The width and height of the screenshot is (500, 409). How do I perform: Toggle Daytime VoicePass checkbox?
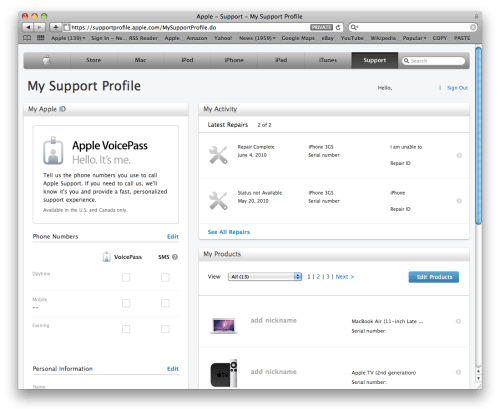coord(126,277)
